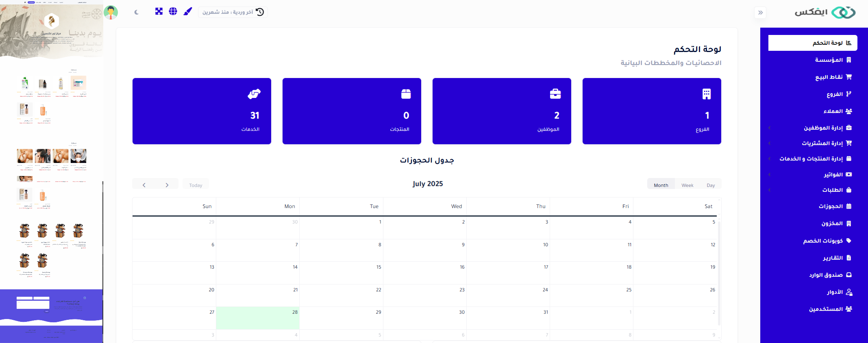Click the المستخدمين users icon
Viewport: 868px width, 343px height.
click(848, 309)
